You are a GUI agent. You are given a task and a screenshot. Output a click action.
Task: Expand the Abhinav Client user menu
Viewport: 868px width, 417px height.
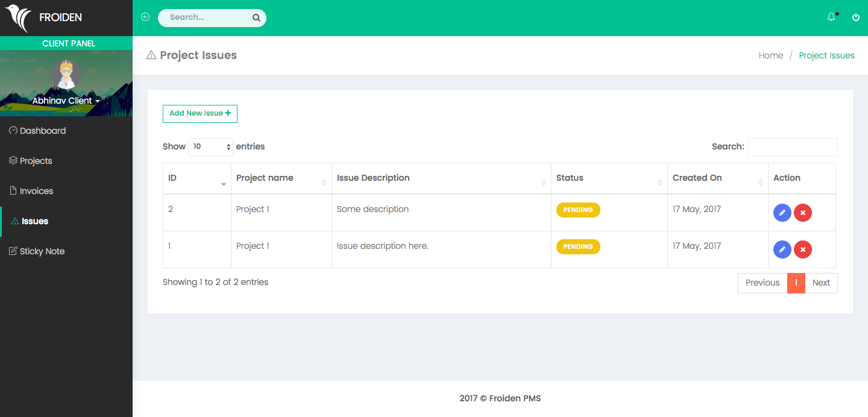point(66,101)
